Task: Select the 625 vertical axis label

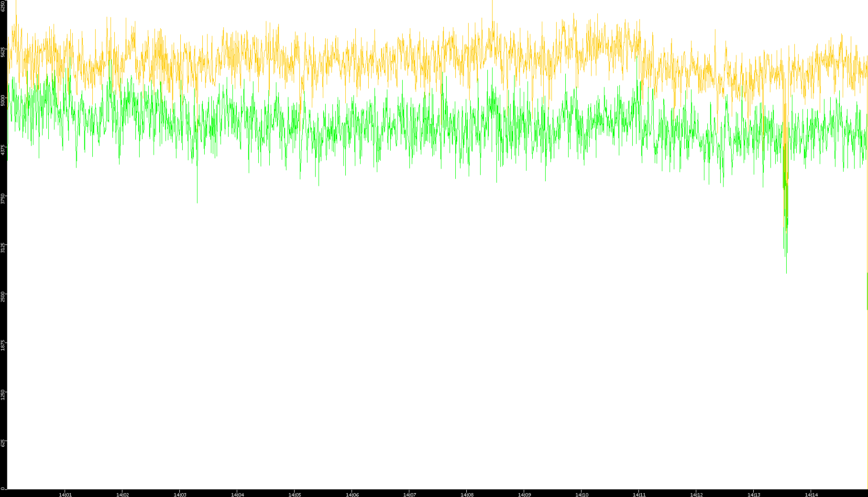Action: point(3,443)
